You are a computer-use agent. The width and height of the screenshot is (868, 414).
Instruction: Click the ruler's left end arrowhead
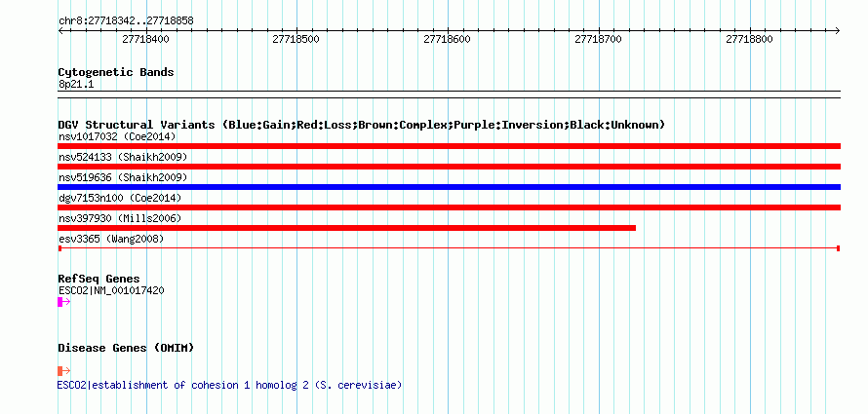[60, 30]
